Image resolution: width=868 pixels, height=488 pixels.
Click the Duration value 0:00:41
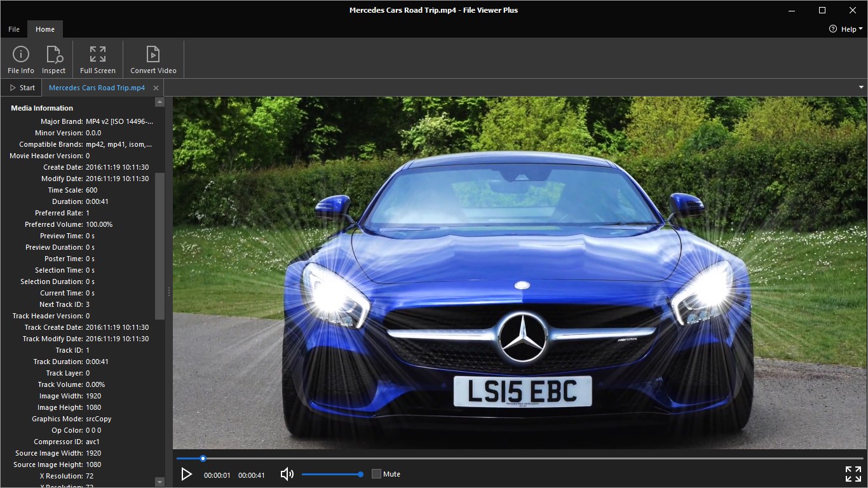(97, 201)
